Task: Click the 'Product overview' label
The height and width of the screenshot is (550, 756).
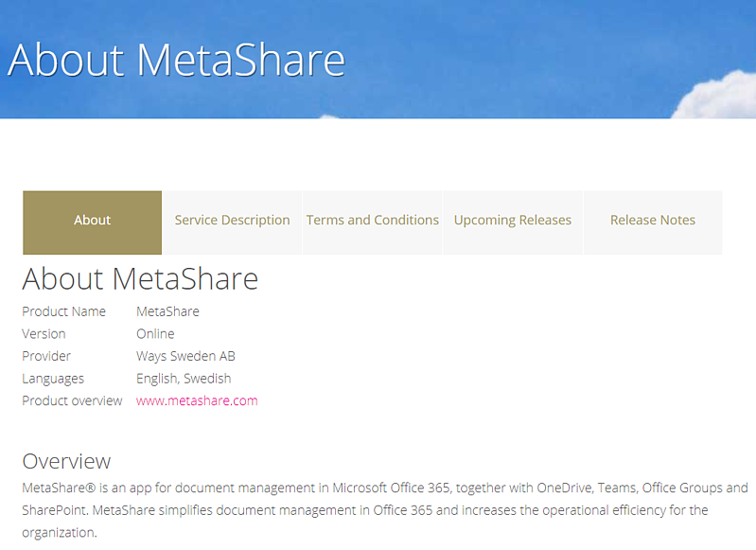Action: 72,400
